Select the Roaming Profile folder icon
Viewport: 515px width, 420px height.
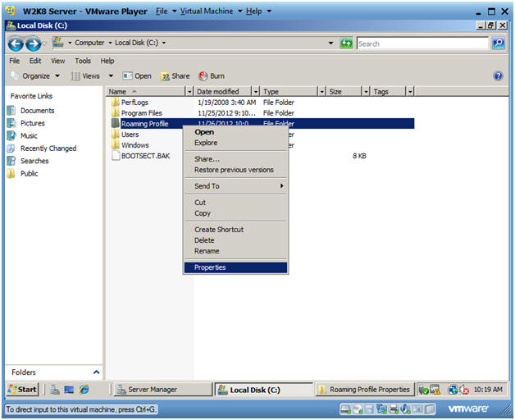115,124
